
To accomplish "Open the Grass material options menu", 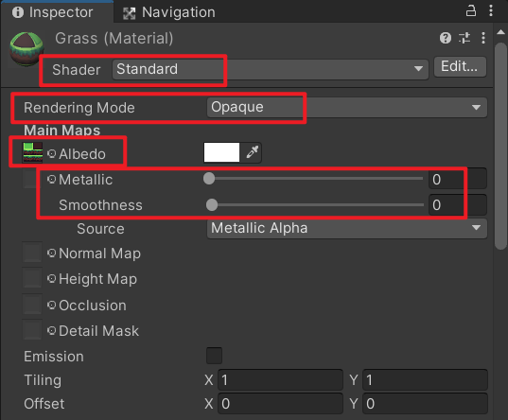I will [483, 38].
